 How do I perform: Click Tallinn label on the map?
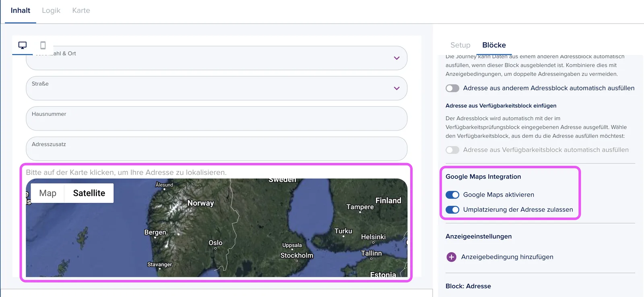tap(371, 253)
